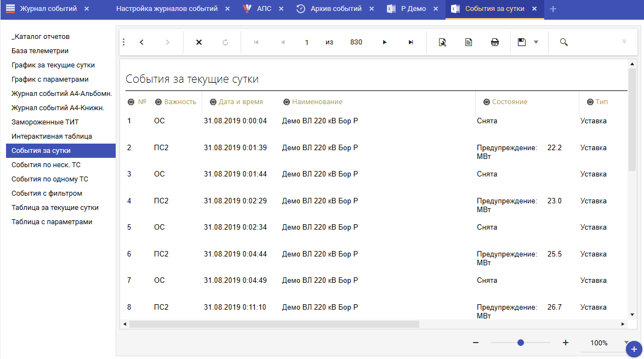Switch to the АПС tab
The width and height of the screenshot is (644, 359).
264,9
